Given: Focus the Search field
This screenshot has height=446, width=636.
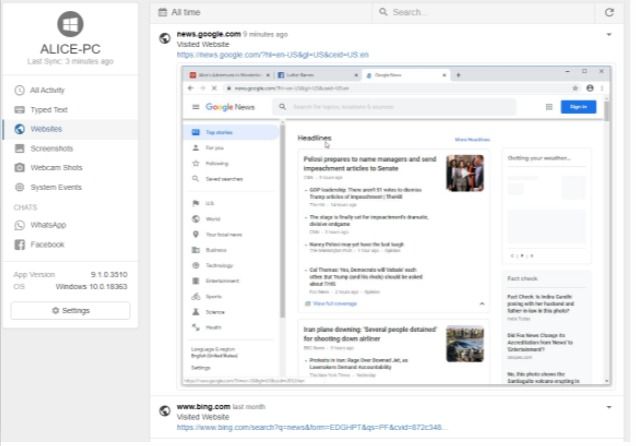Looking at the screenshot, I should click(485, 12).
